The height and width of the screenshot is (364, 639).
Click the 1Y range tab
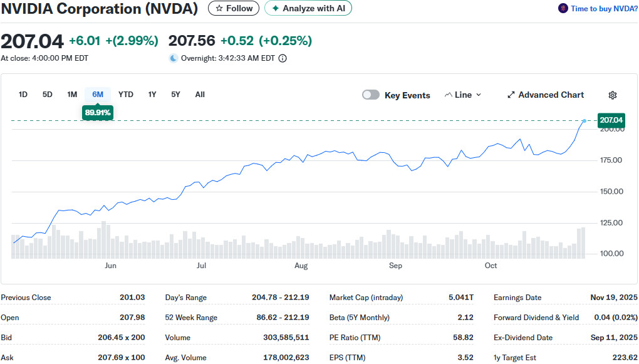point(152,95)
